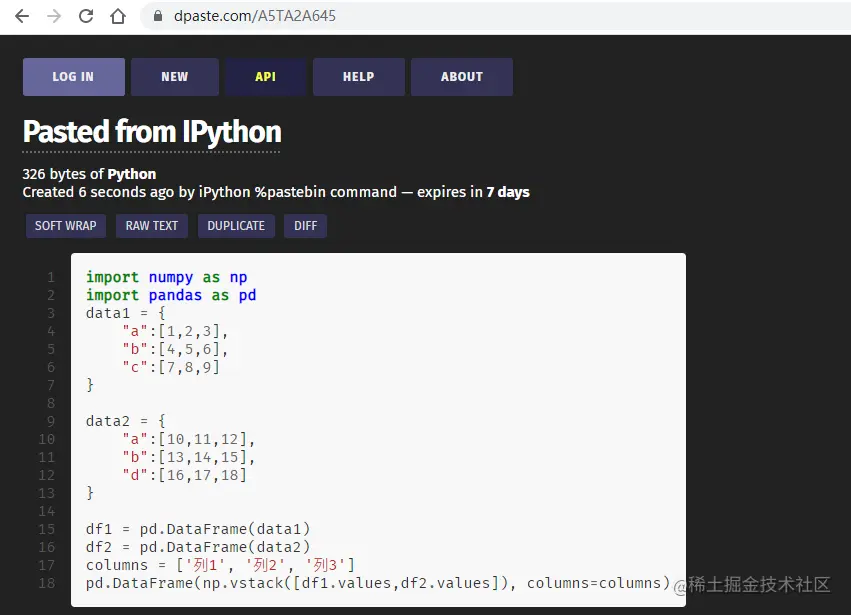851x615 pixels.
Task: Click the '"d":[16,17,18]' line
Action: [x=185, y=475]
